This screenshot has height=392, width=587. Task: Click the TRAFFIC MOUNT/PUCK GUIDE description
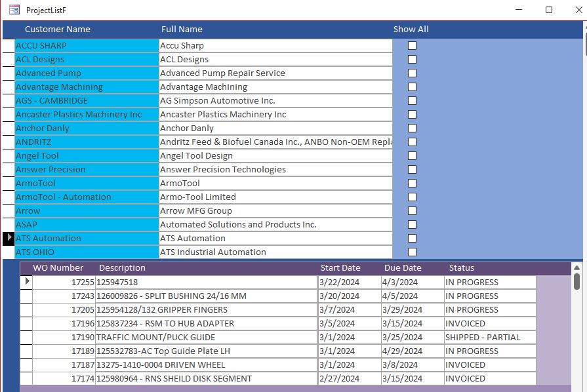click(207, 338)
